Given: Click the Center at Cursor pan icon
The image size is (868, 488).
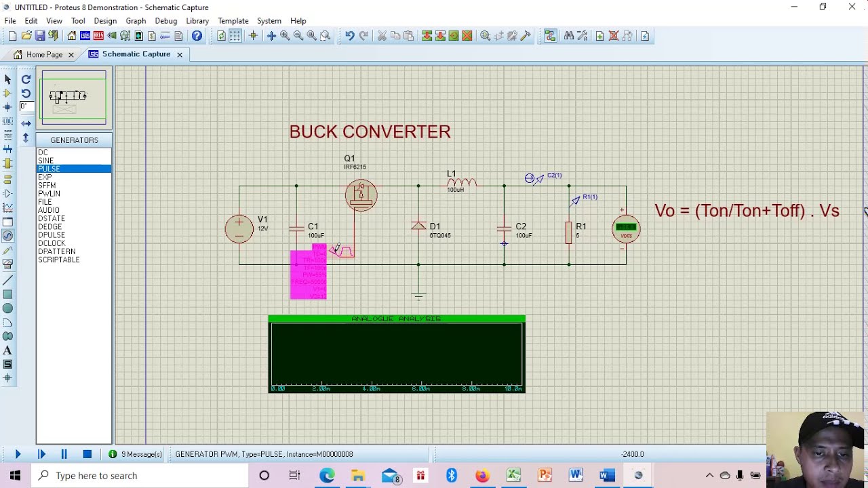Looking at the screenshot, I should click(271, 36).
